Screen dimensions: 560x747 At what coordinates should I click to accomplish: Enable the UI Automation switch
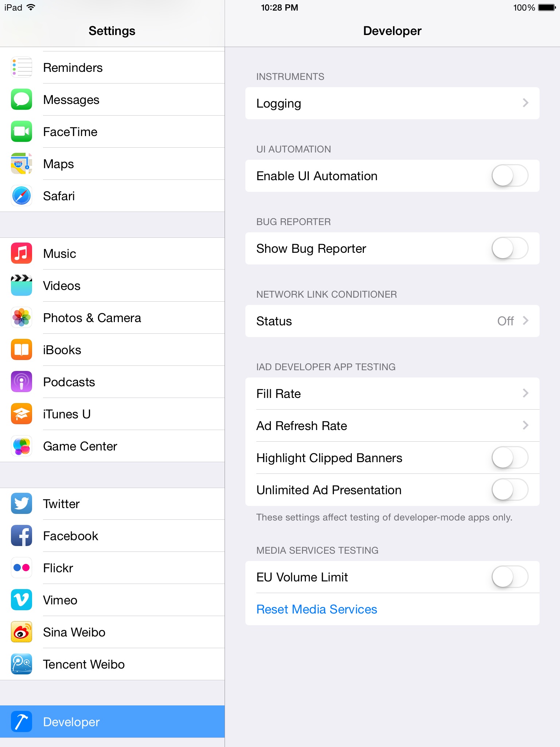click(510, 176)
